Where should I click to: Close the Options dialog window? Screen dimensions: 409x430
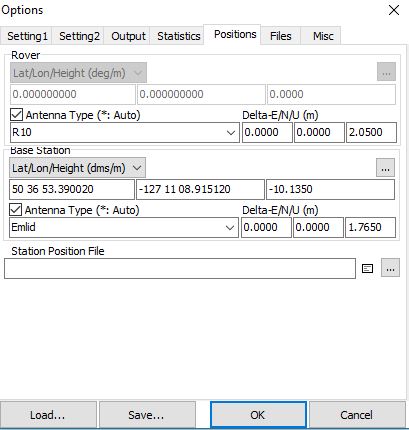394,10
